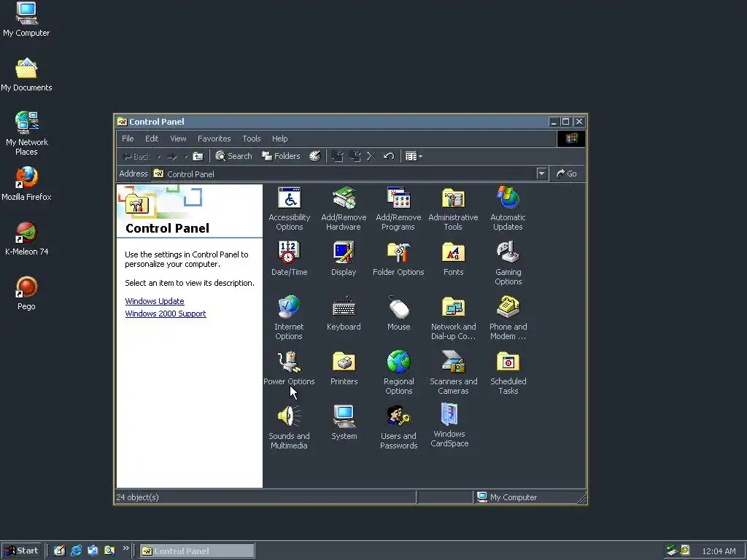Click the Start button
Viewport: 747px width, 560px height.
[21, 551]
